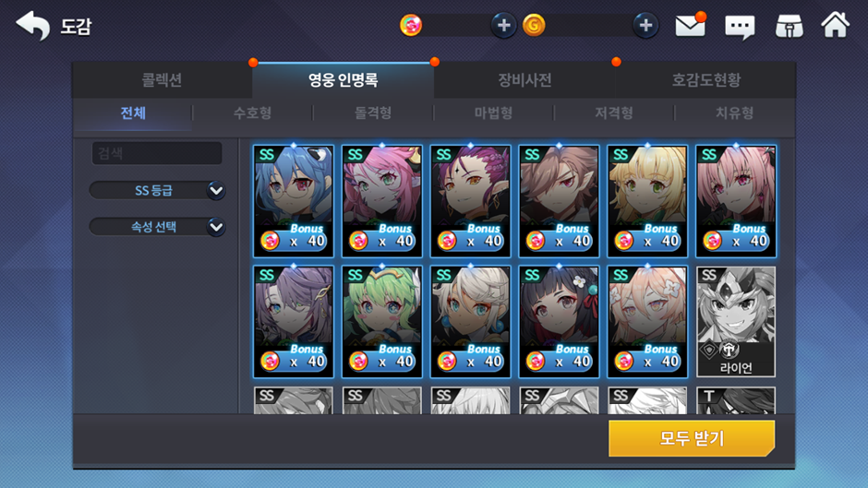Tap the gold G coin icon

(x=535, y=26)
